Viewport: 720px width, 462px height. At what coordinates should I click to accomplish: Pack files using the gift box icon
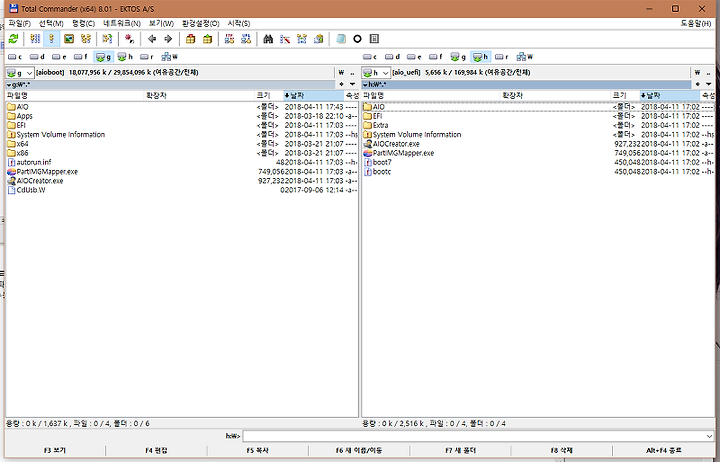[x=191, y=39]
